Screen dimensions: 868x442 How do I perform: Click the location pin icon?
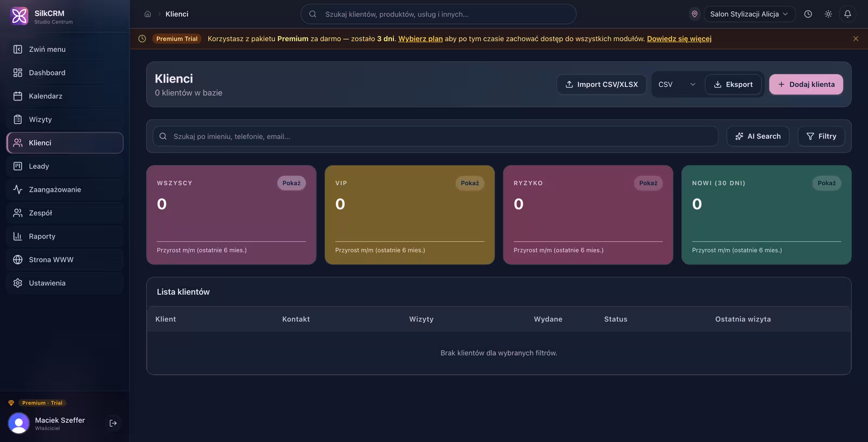(x=694, y=14)
